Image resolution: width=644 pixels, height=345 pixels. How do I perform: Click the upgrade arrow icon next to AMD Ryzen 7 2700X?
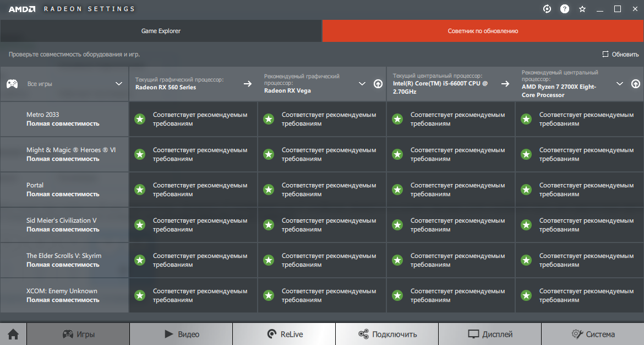coord(635,83)
